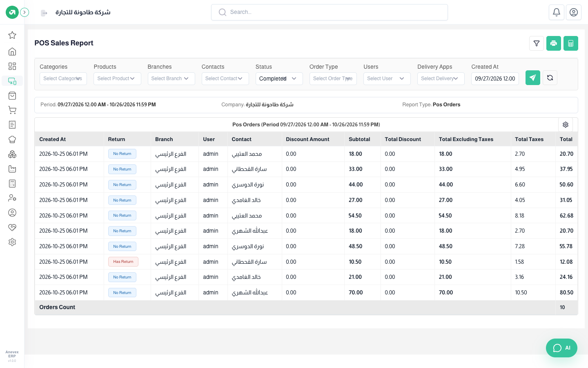Open the shopping cart icon in sidebar
This screenshot has width=588, height=368.
(12, 110)
